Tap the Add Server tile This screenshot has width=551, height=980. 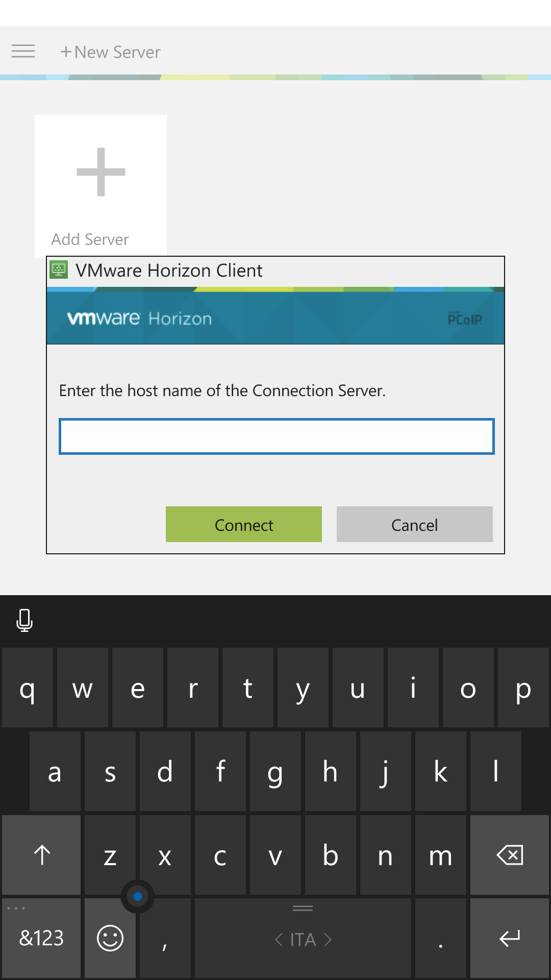pos(101,186)
